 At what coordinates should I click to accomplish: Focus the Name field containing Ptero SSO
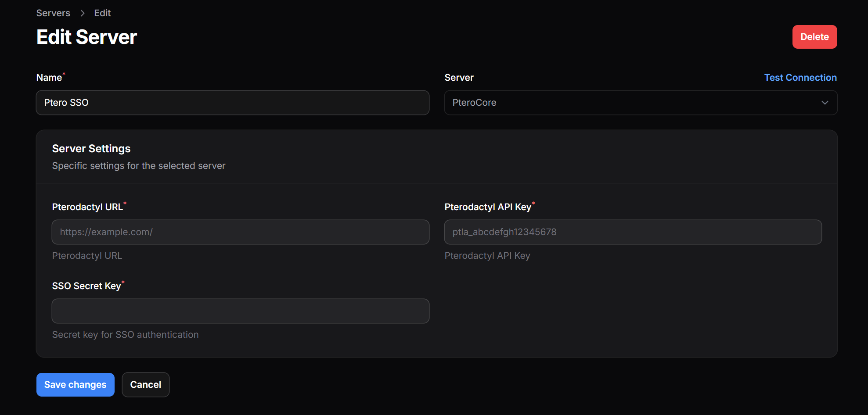pos(232,103)
